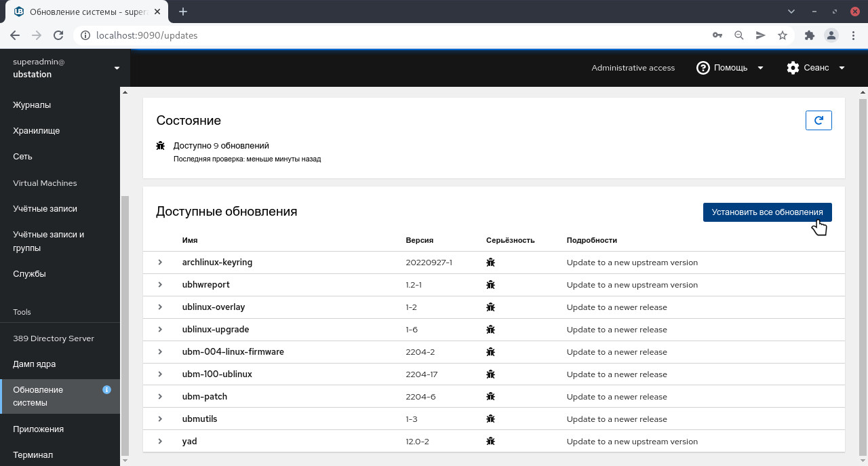This screenshot has height=466, width=868.
Task: Click the session gear icon
Action: click(x=793, y=68)
